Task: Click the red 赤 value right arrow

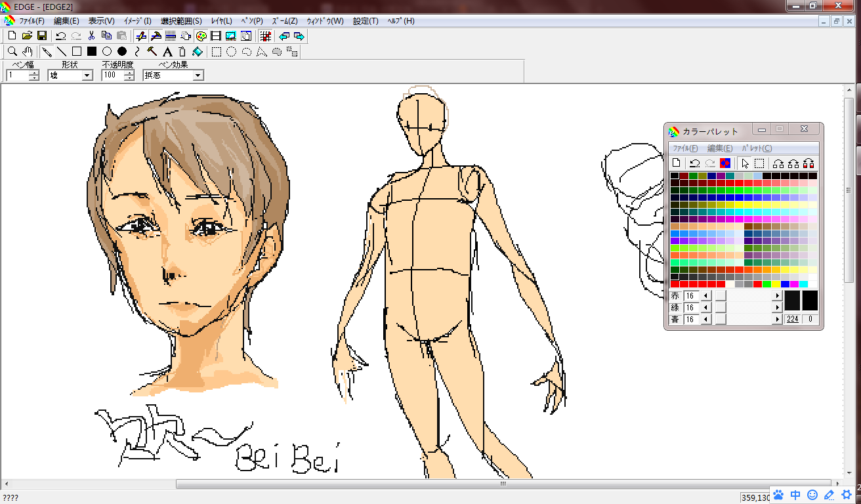Action: point(778,296)
